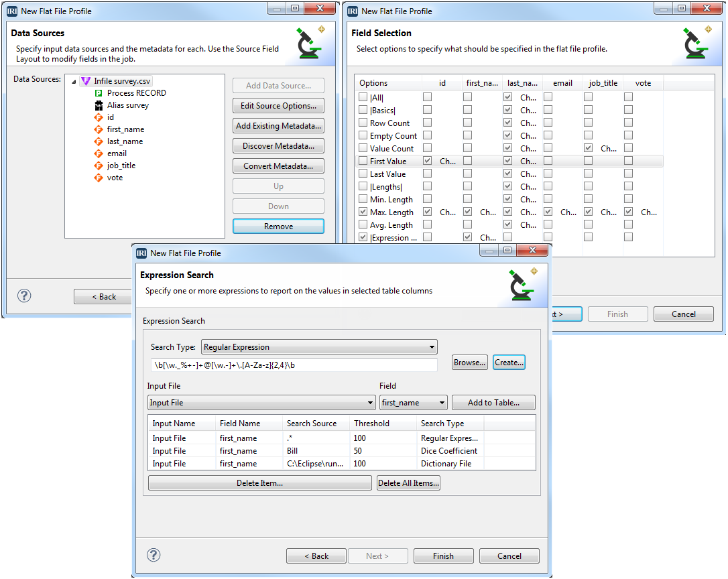Click Finish in Expression Search window

point(443,556)
